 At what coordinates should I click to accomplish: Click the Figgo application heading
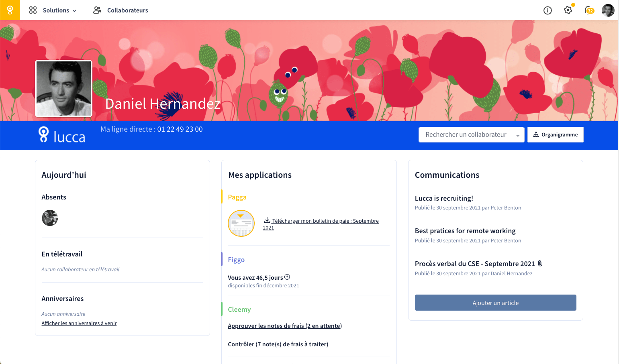[x=236, y=260]
